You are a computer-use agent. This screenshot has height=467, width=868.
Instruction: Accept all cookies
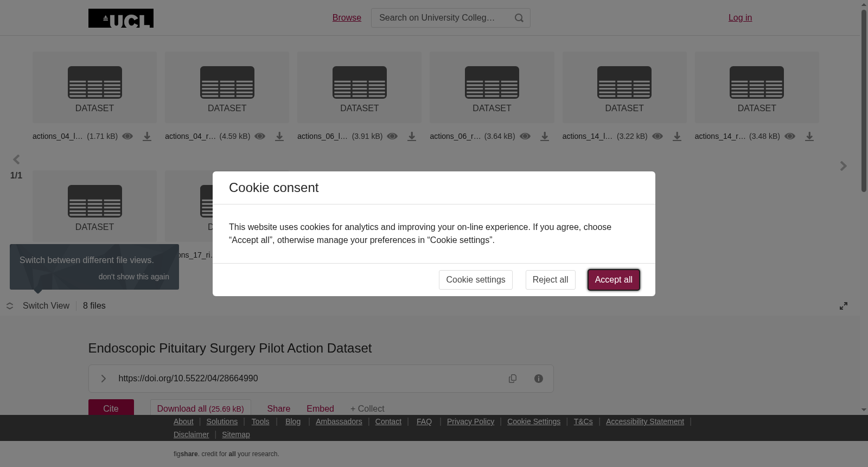tap(614, 280)
